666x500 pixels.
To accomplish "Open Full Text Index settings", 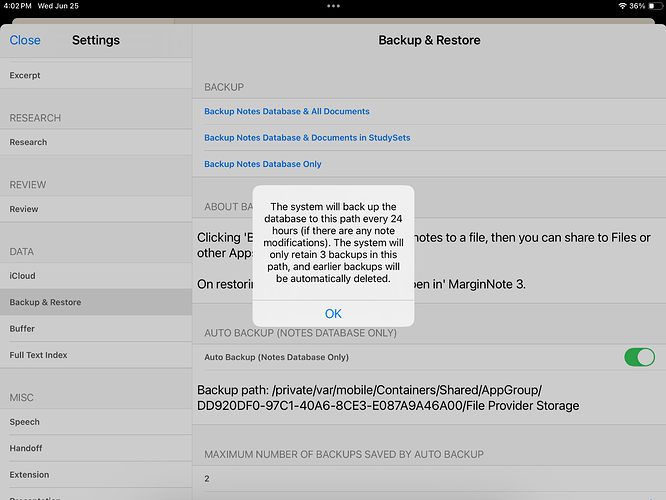I will pos(96,355).
